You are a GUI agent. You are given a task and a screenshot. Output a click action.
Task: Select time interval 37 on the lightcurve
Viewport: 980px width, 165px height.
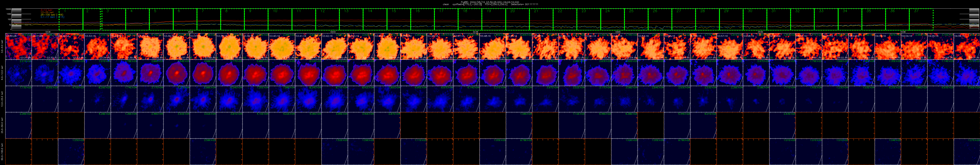(x=921, y=19)
